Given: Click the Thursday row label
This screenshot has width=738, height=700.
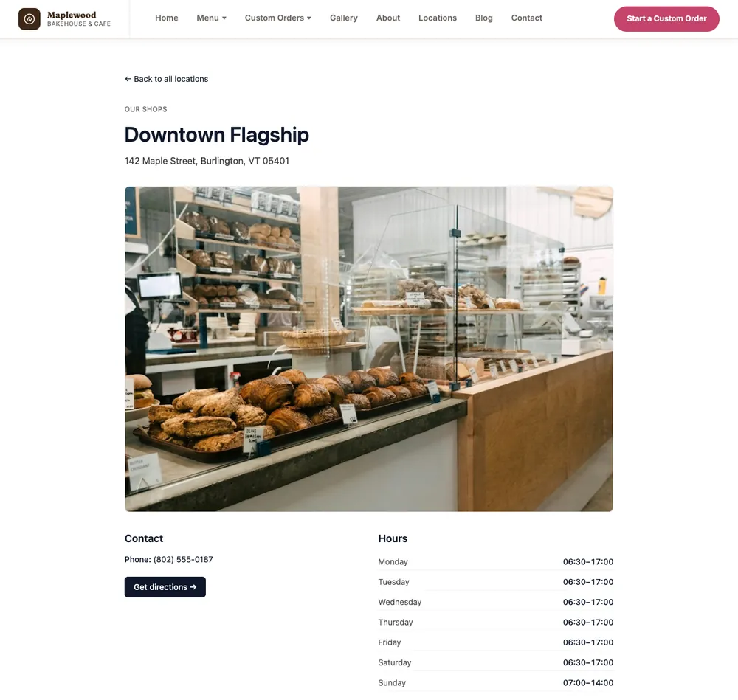Looking at the screenshot, I should (x=396, y=623).
